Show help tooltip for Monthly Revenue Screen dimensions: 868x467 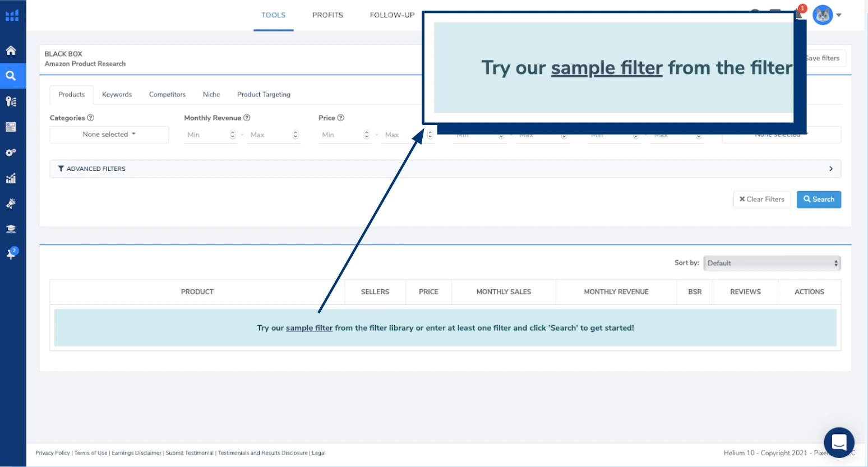pyautogui.click(x=247, y=118)
